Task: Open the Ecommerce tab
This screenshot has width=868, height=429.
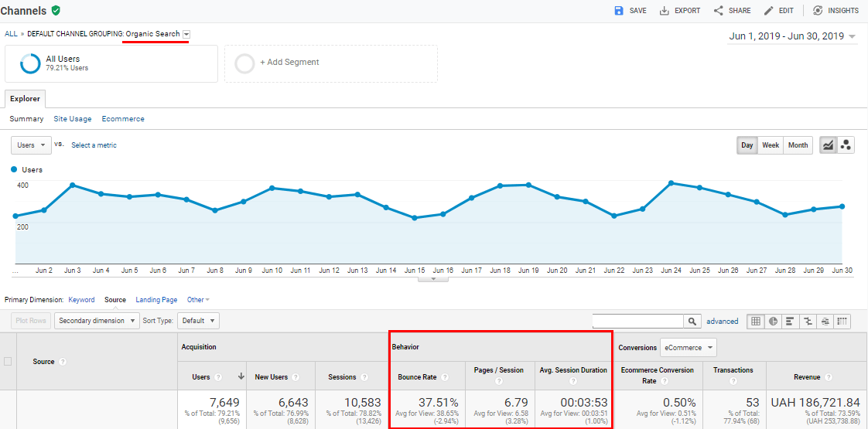Action: pyautogui.click(x=123, y=119)
